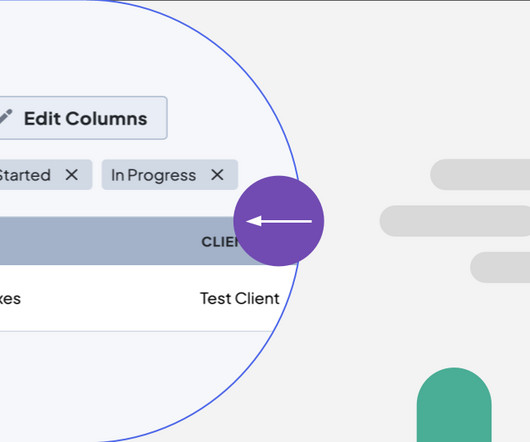Open the Test Client cell
This screenshot has width=530, height=442.
[x=240, y=298]
